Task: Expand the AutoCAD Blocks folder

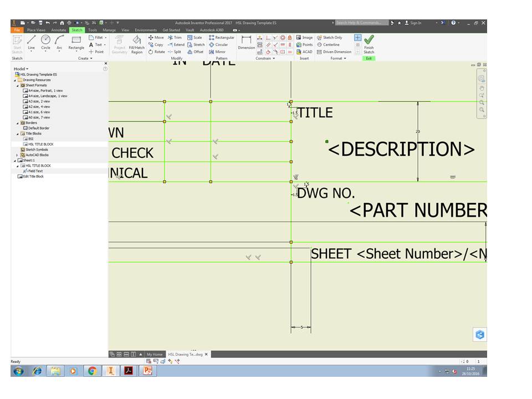Action: click(x=17, y=154)
